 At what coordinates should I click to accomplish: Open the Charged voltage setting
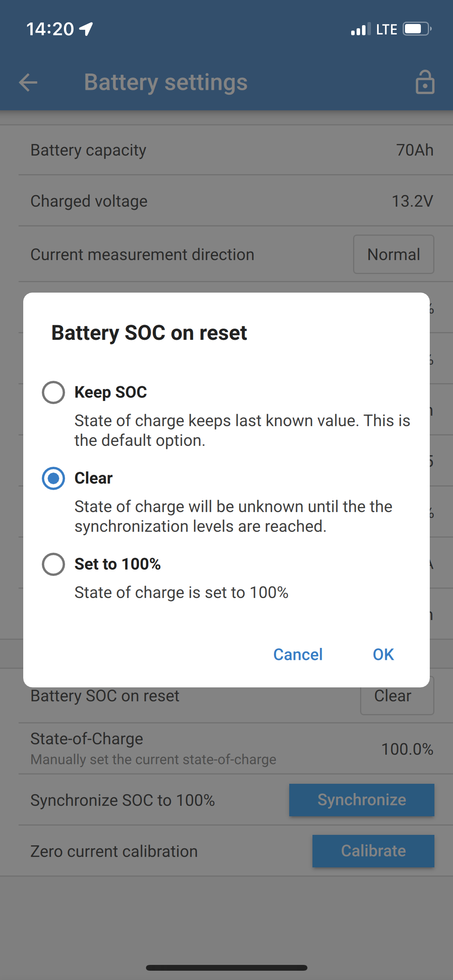226,201
